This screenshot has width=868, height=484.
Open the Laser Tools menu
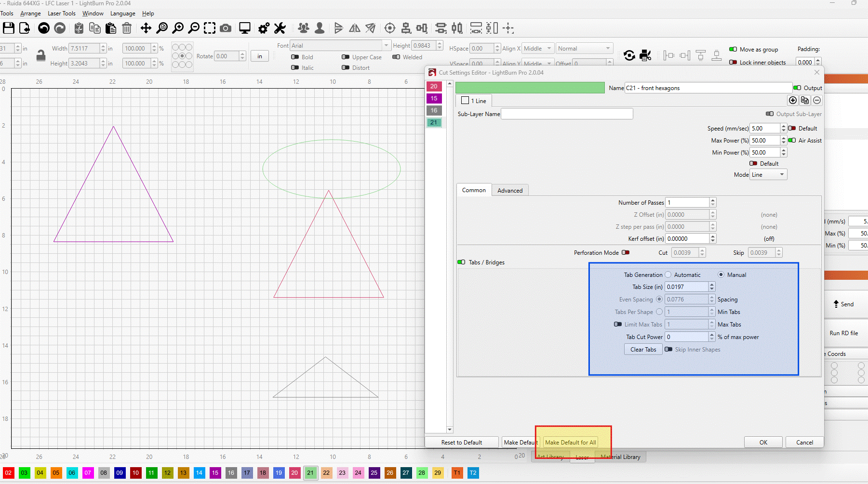point(61,13)
